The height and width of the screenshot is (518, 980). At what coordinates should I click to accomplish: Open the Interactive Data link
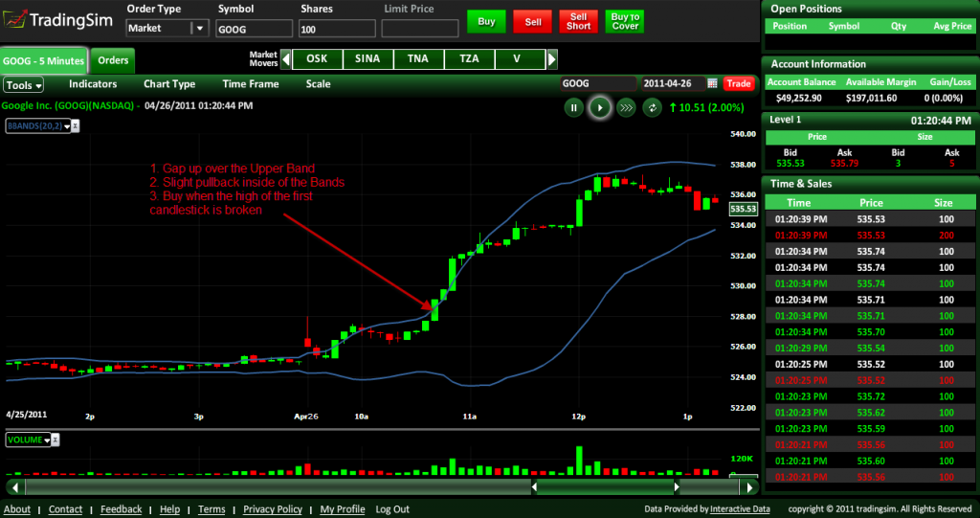pyautogui.click(x=740, y=509)
